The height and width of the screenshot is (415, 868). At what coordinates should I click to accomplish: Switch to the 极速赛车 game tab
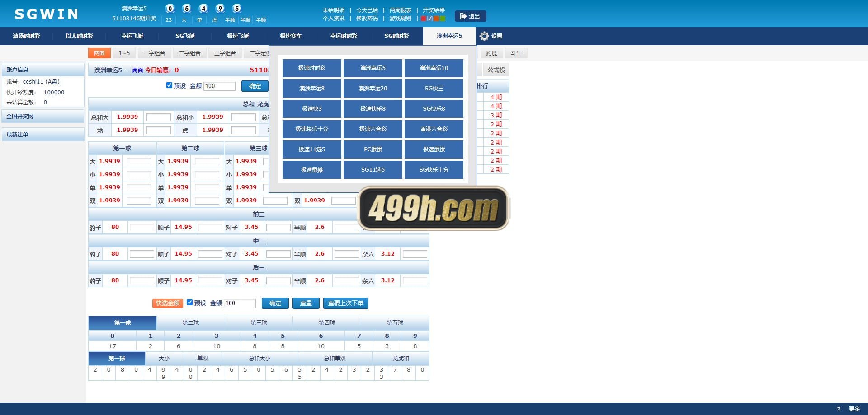[x=291, y=36]
